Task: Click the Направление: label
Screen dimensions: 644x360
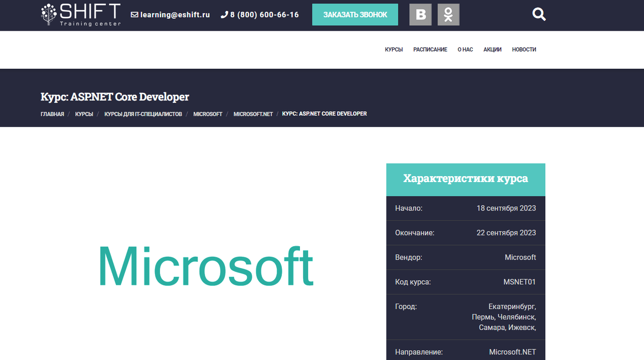Action: (x=419, y=352)
